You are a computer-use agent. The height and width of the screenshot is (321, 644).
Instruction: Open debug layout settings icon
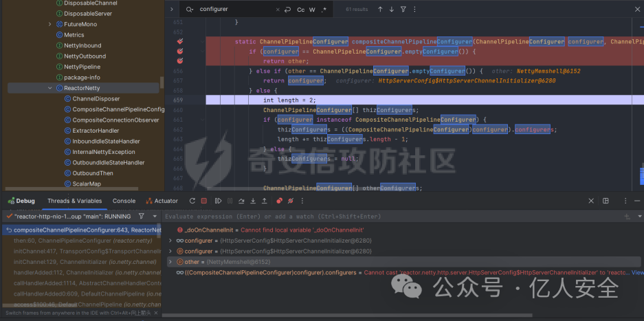(x=606, y=201)
